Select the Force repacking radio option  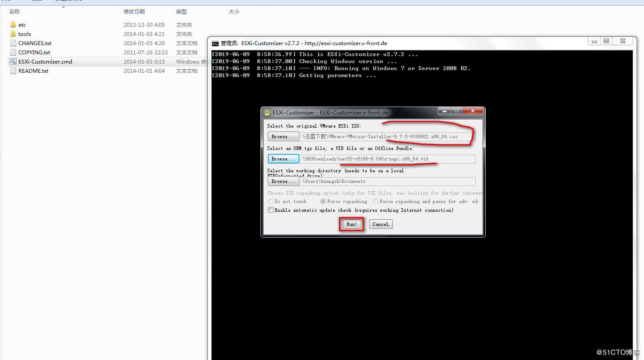pyautogui.click(x=323, y=201)
